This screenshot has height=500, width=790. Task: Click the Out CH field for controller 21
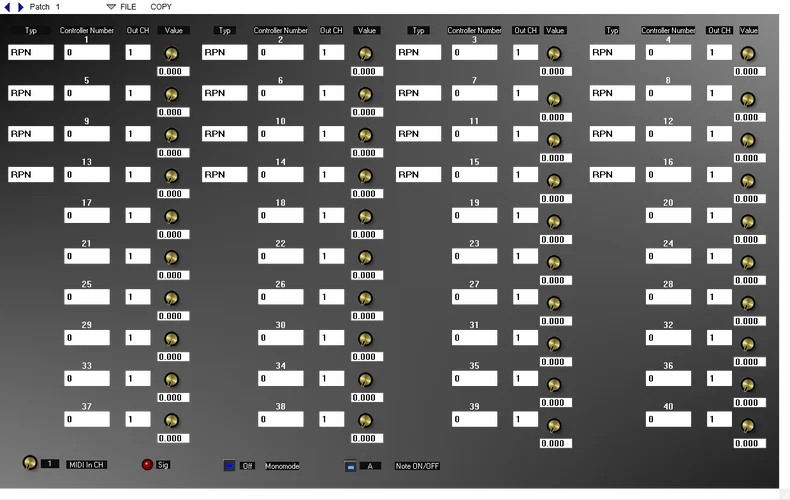138,257
